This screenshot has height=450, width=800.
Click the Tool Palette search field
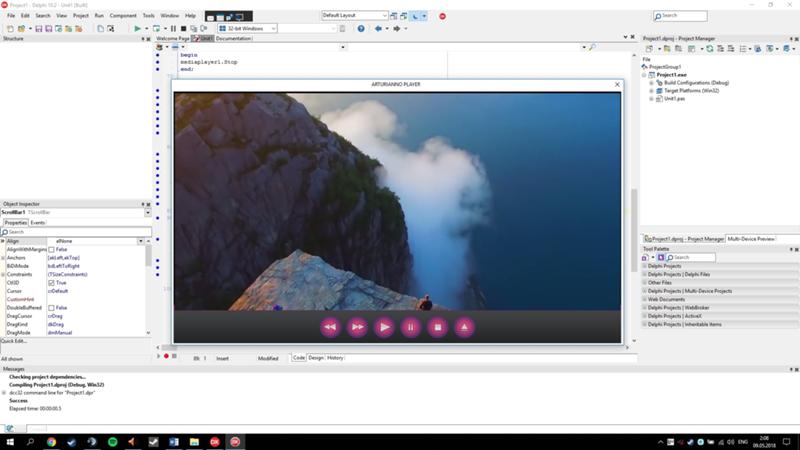click(691, 258)
